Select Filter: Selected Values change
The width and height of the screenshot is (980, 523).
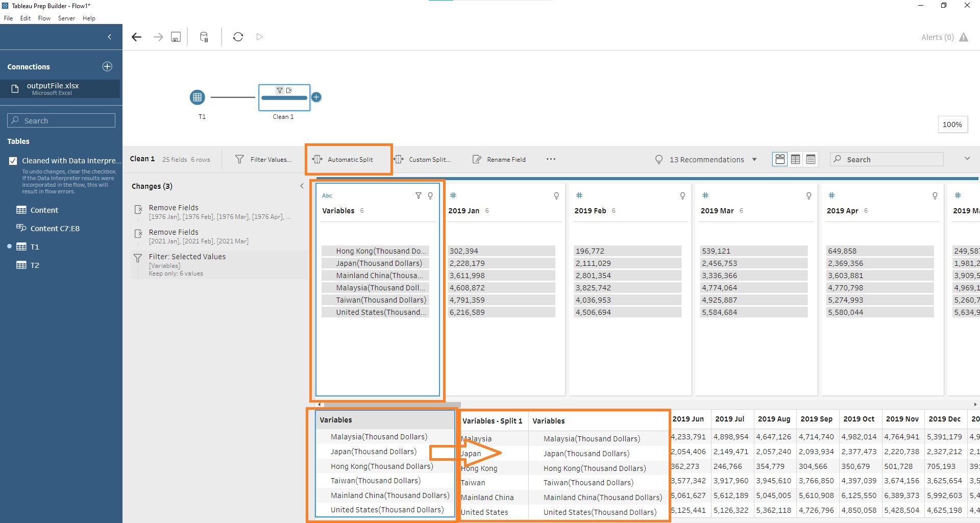point(219,264)
